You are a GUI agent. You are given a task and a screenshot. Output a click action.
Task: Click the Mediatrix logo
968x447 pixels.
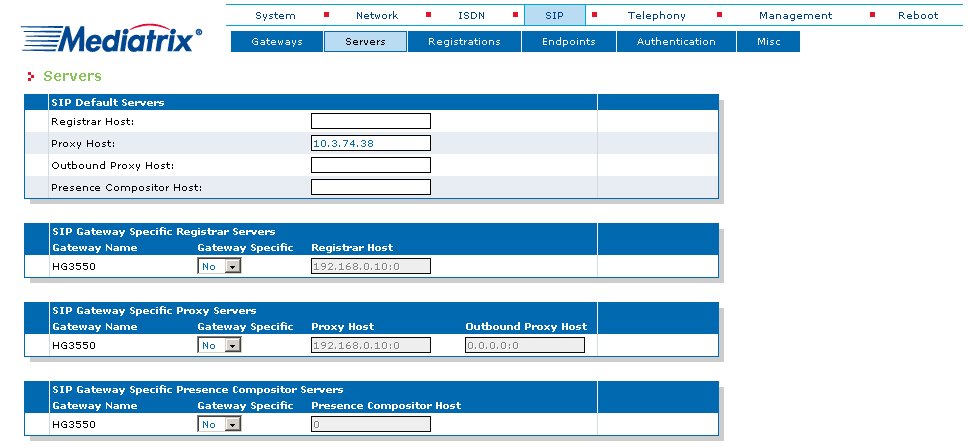pos(112,38)
